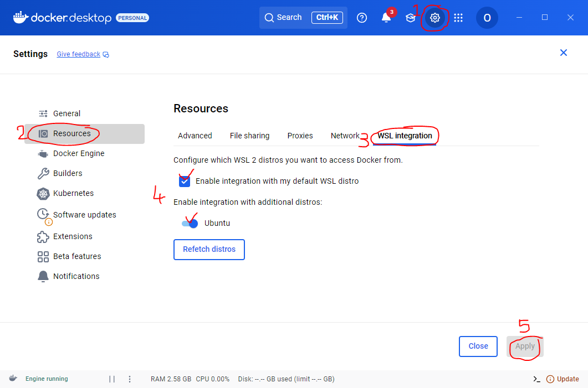Click the Disk usage readout
The image size is (588, 388).
(286, 379)
